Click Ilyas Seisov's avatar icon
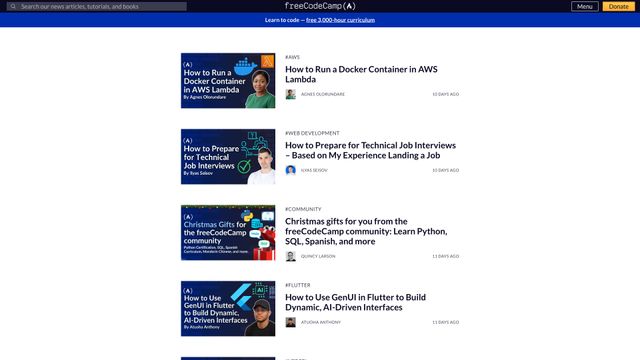This screenshot has height=360, width=640. click(x=291, y=170)
